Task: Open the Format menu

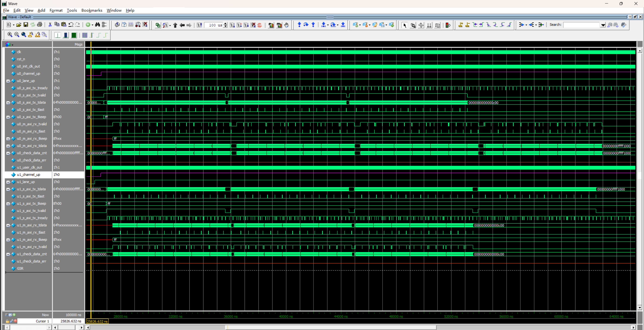Action: point(56,10)
